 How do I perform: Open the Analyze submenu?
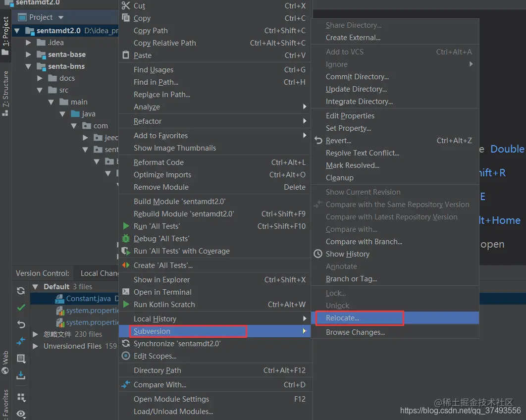[215, 106]
